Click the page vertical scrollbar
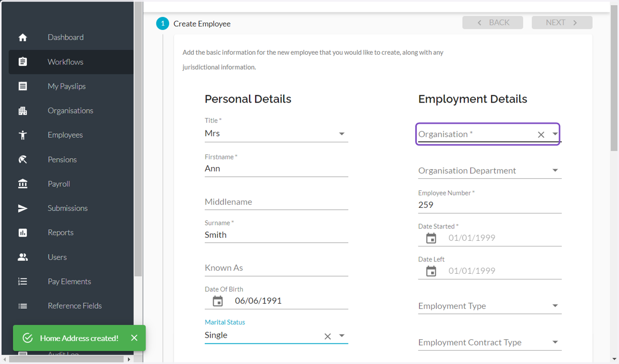The image size is (619, 364). point(614,77)
